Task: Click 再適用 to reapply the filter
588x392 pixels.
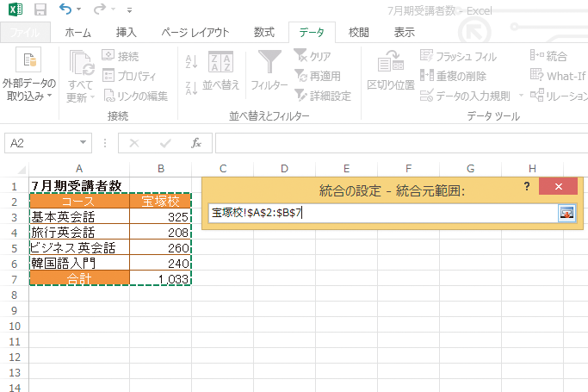Action: click(x=318, y=76)
